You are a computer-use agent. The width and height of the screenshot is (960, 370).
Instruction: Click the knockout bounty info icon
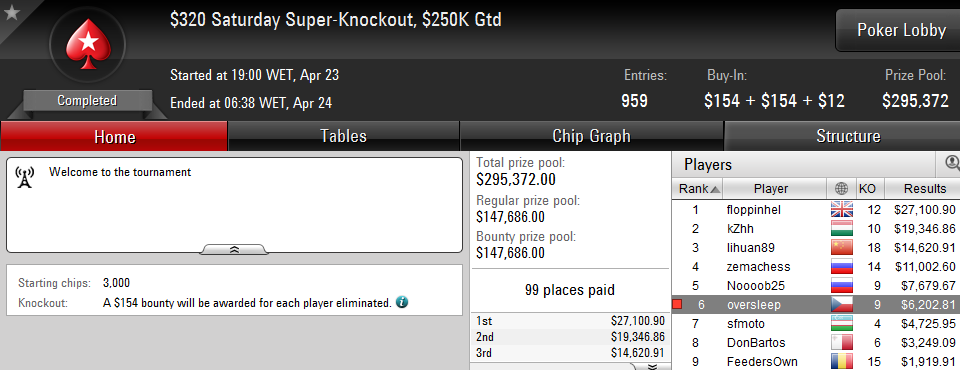coord(402,302)
